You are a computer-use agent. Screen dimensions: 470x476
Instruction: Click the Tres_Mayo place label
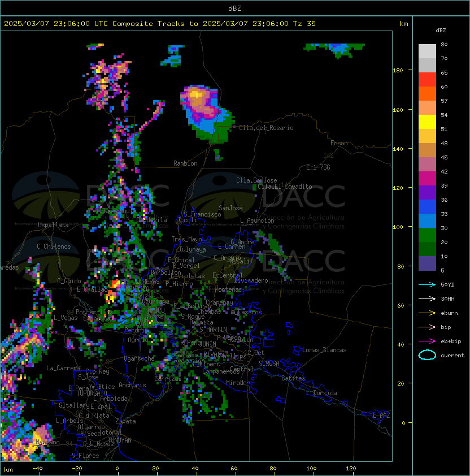click(186, 239)
